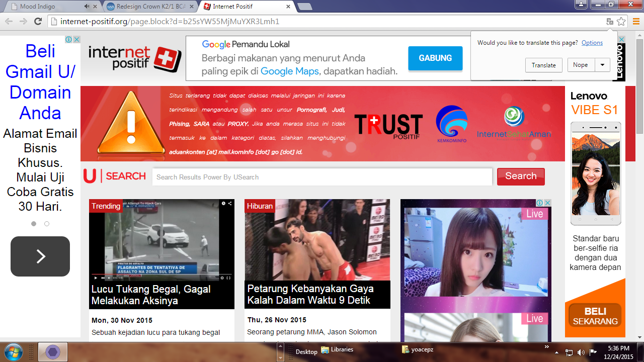Mute audio icon on Mood Indigo tab
This screenshot has width=644, height=362.
(87, 7)
